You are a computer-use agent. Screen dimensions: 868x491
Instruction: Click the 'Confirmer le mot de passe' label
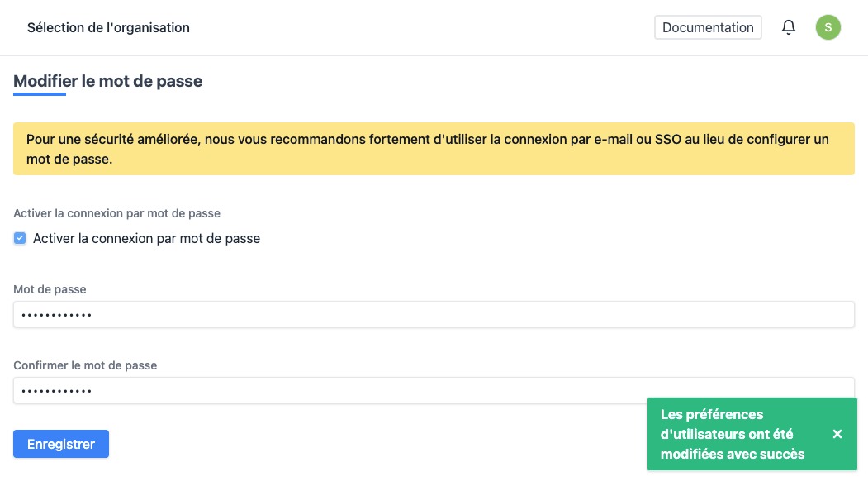click(85, 365)
